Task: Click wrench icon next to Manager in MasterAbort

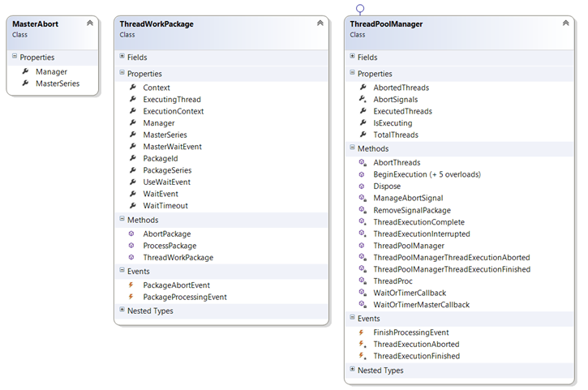Action: pyautogui.click(x=25, y=71)
